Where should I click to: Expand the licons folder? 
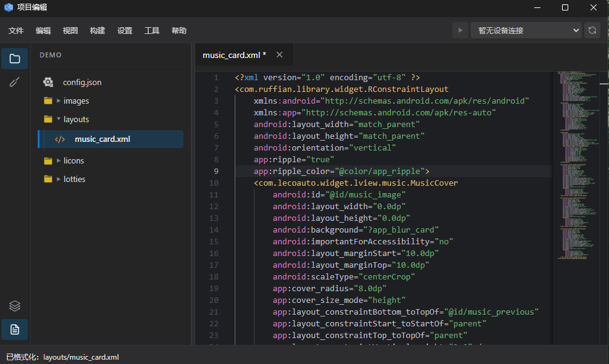click(59, 160)
